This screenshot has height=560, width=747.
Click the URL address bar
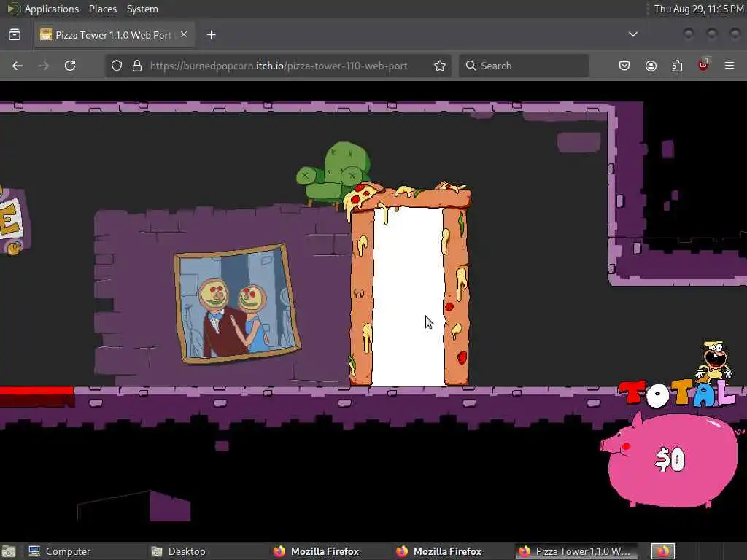[x=279, y=66]
